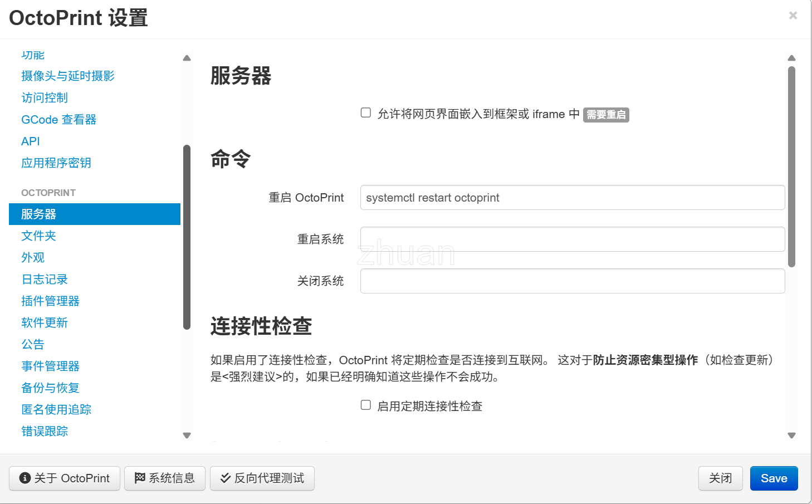Open 错误跟踪 settings
812x504 pixels.
[x=45, y=431]
